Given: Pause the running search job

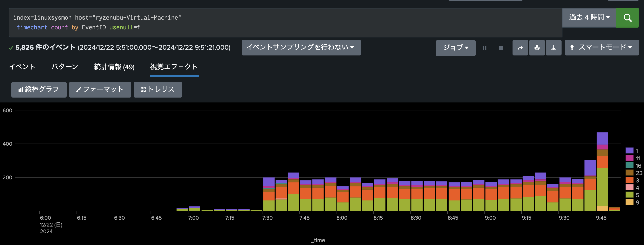Looking at the screenshot, I should tap(484, 48).
